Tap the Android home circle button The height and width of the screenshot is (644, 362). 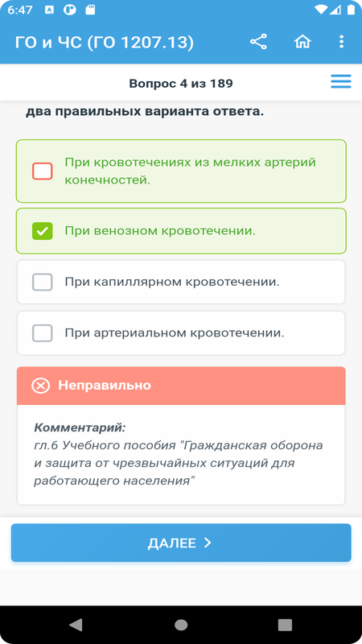pos(181,625)
